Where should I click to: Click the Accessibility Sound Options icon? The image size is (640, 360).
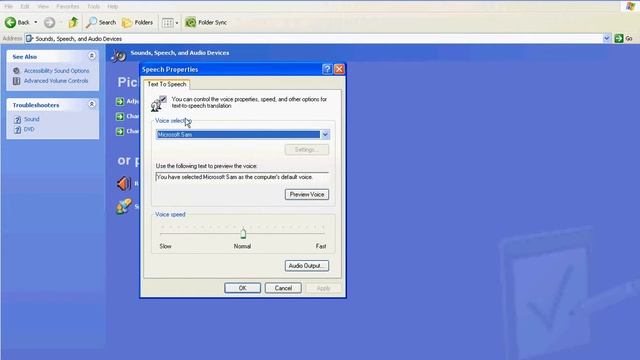click(16, 71)
